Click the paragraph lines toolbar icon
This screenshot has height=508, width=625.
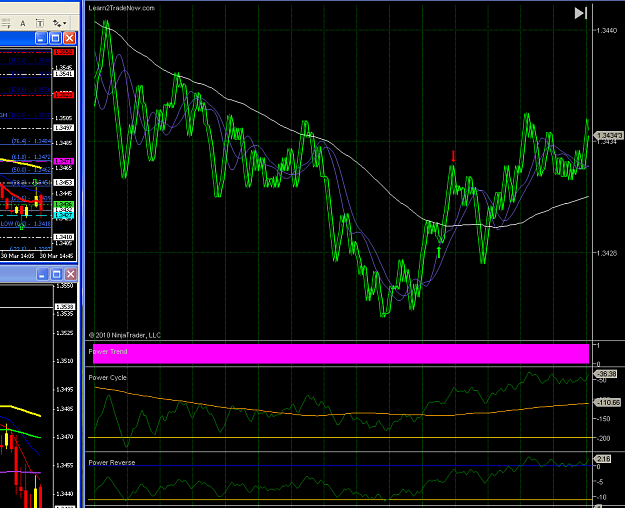tap(5, 23)
